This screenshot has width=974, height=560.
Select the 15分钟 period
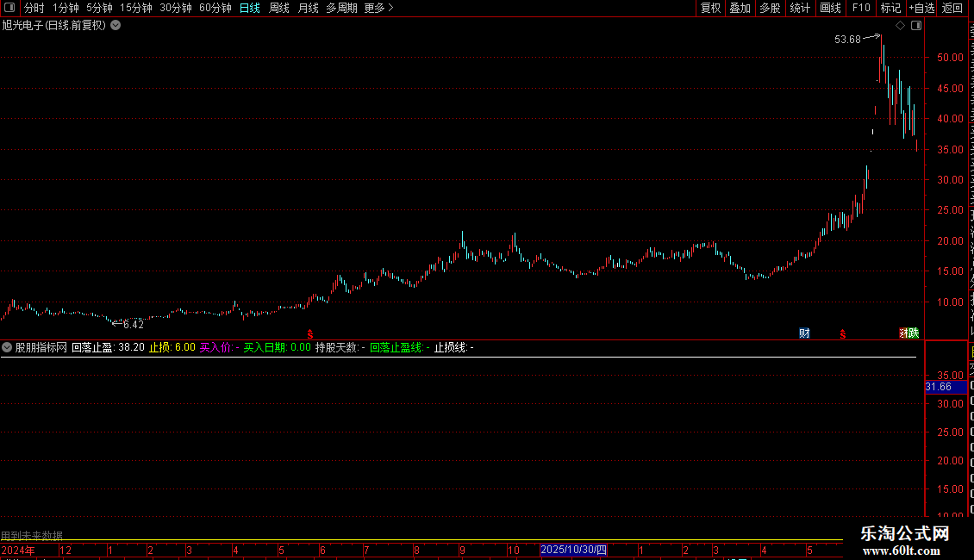click(136, 8)
